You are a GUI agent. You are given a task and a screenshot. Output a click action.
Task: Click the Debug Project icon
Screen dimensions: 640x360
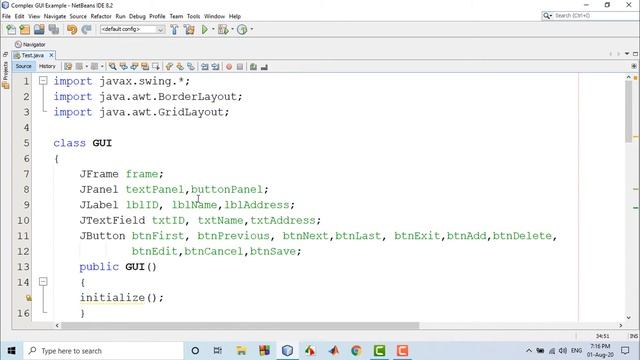223,29
